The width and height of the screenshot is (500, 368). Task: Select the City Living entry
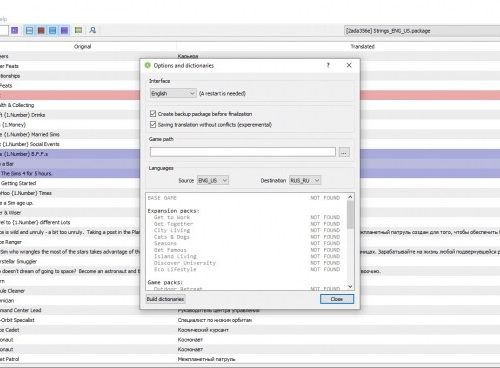(x=172, y=230)
